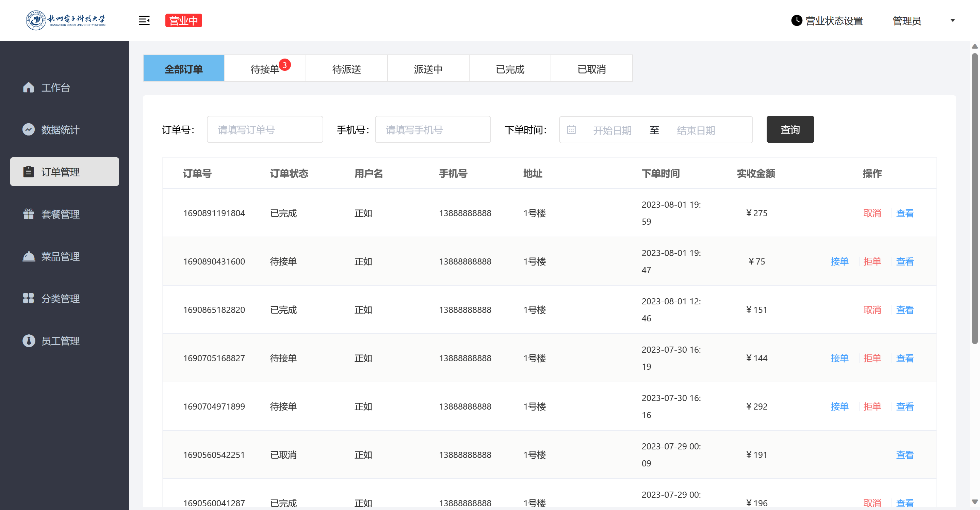Screen dimensions: 980x510
Task: Accept order 1690705168827 with 接单
Action: click(839, 358)
